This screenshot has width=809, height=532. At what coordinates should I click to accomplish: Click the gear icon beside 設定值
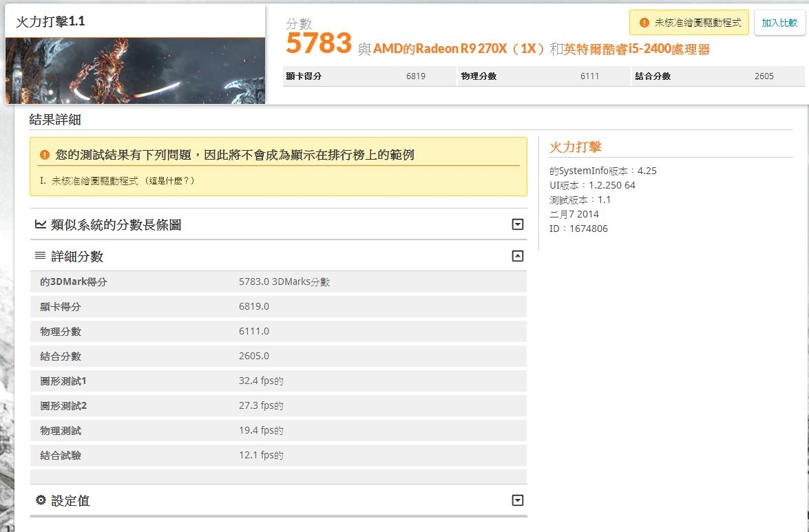pyautogui.click(x=41, y=500)
